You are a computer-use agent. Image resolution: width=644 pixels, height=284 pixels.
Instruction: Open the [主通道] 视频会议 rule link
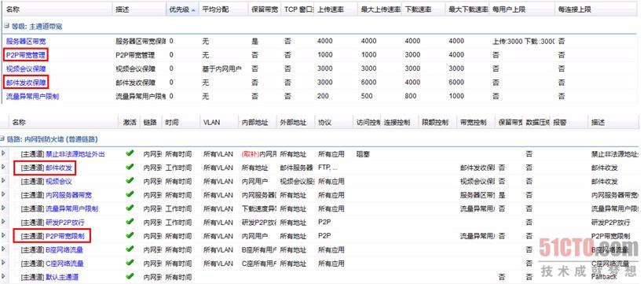59,182
